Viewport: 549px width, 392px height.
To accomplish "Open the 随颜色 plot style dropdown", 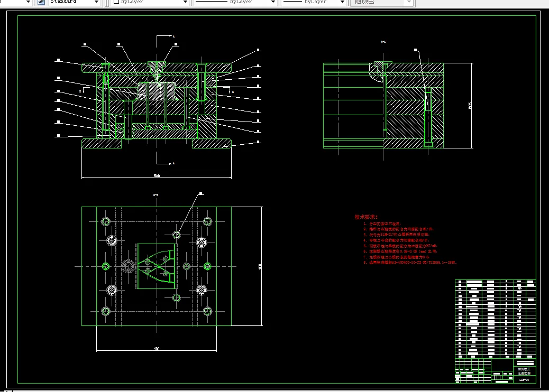I will coord(383,2).
